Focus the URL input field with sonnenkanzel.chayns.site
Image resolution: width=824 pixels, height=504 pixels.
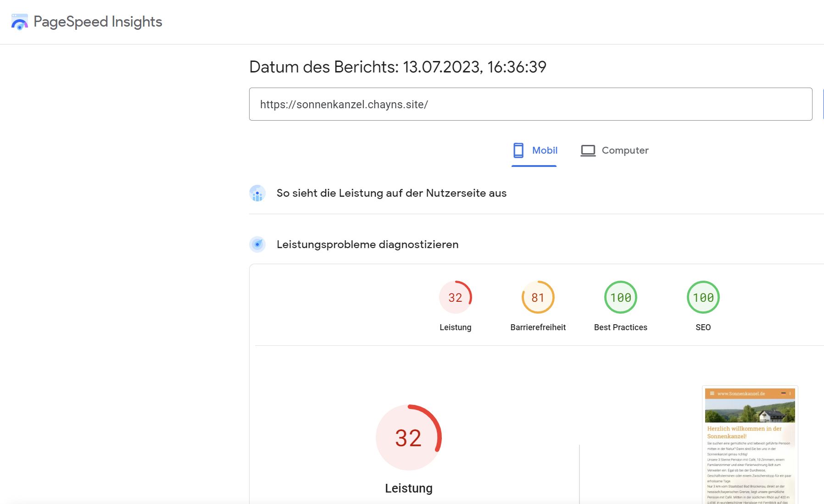pos(530,104)
